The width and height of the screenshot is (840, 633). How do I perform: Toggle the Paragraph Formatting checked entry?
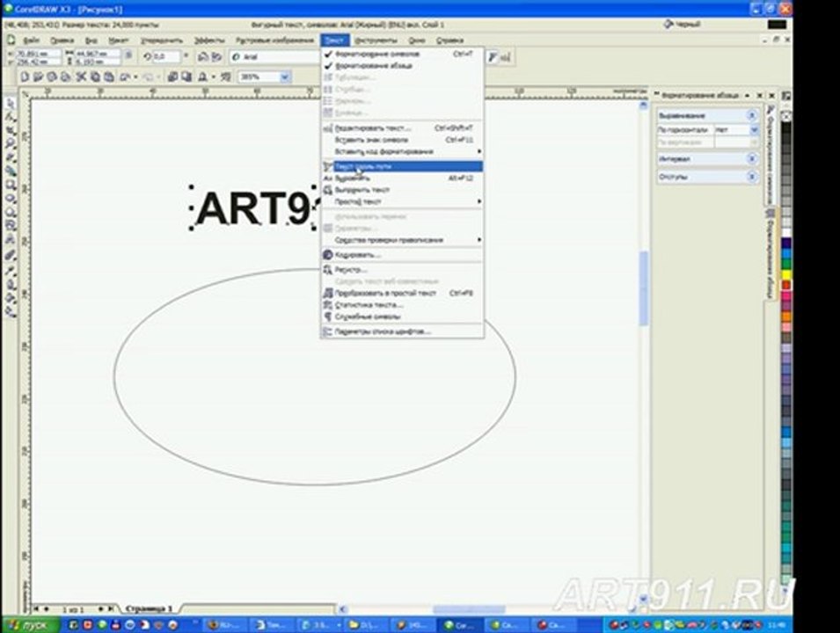point(402,66)
